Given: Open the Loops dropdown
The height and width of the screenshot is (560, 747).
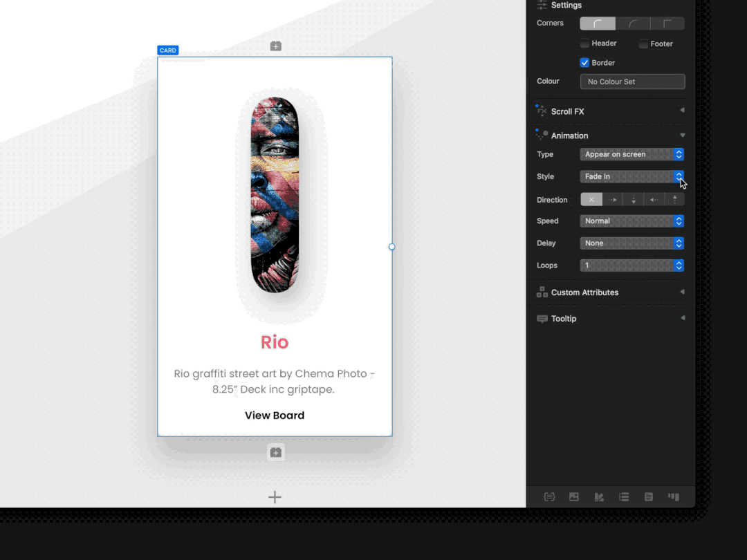Looking at the screenshot, I should (632, 265).
